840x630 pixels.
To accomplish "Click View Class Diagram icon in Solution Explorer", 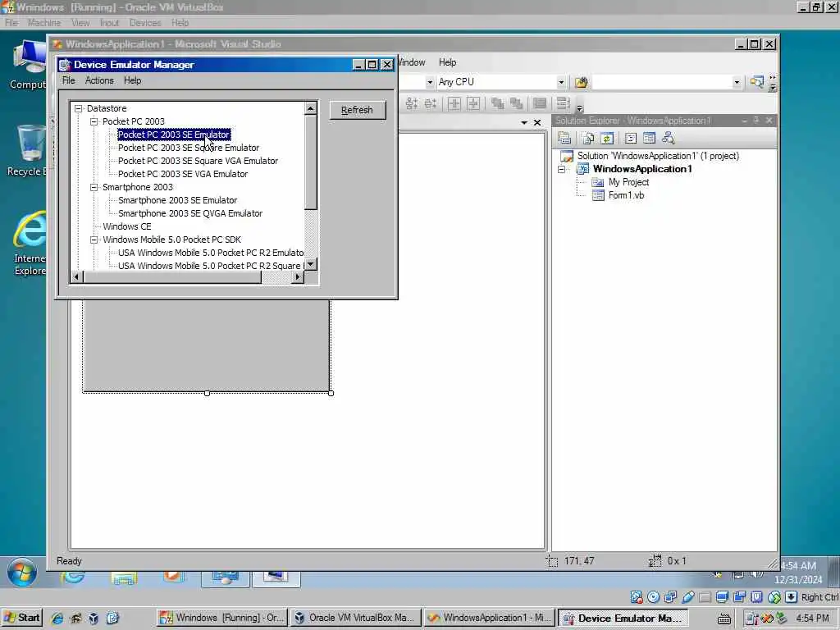I will 668,138.
